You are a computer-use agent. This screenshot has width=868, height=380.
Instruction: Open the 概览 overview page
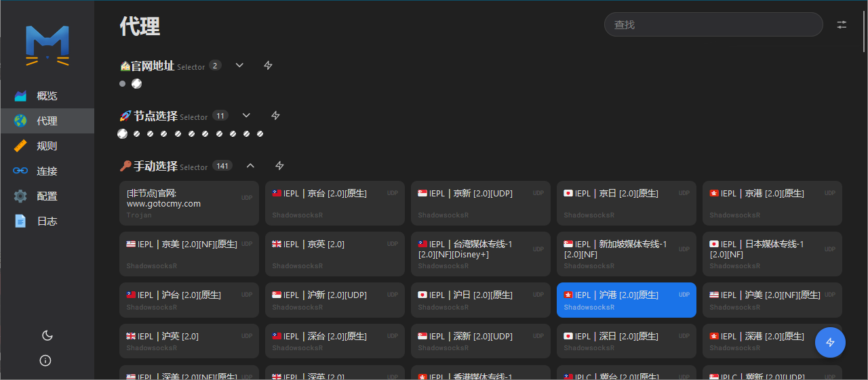47,96
